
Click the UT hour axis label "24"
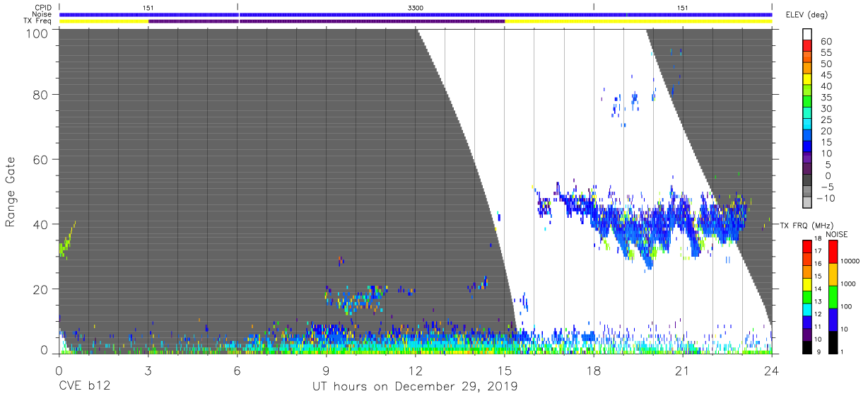point(772,370)
